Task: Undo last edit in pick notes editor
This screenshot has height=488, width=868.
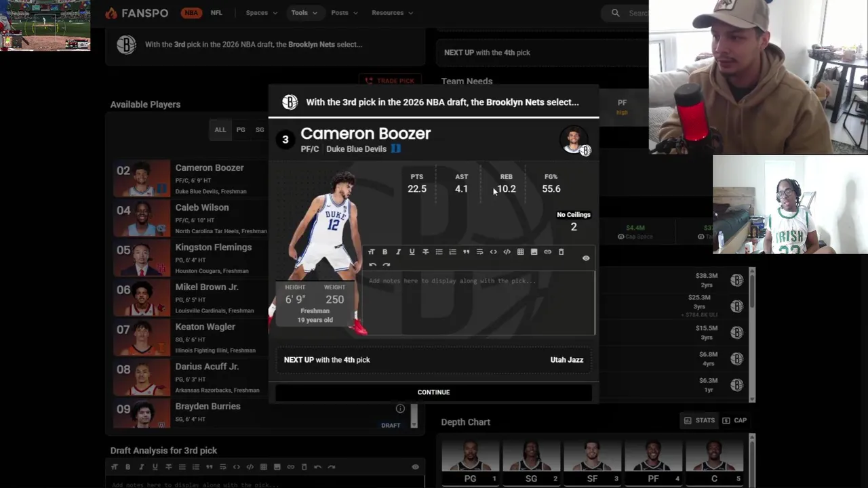Action: [372, 265]
